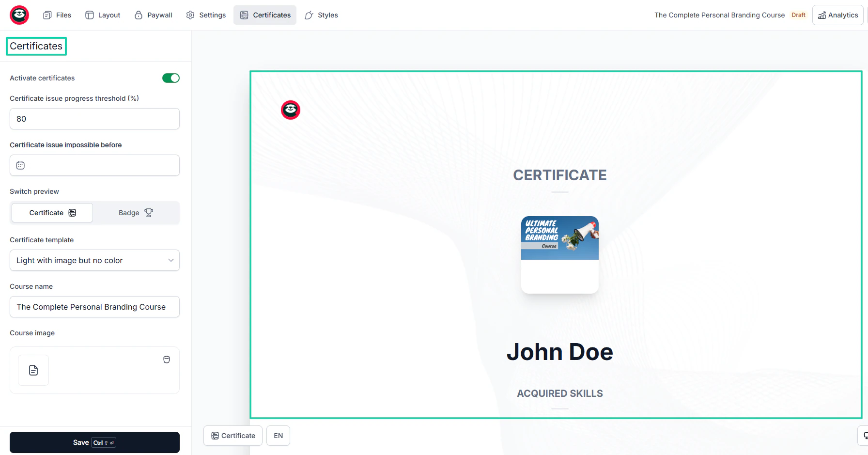868x455 pixels.
Task: Click the certificate icon in Switch preview
Action: (72, 213)
